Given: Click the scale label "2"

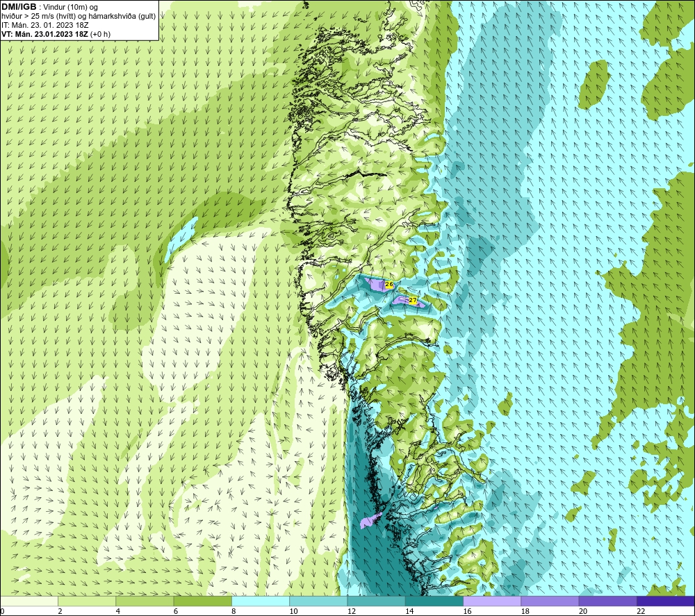Looking at the screenshot, I should [x=60, y=612].
